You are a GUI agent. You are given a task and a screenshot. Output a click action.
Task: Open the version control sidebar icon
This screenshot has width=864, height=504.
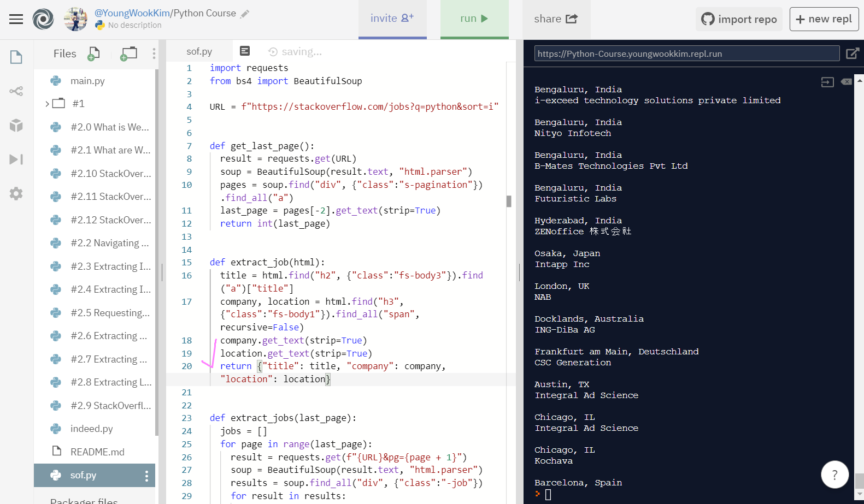(x=16, y=91)
